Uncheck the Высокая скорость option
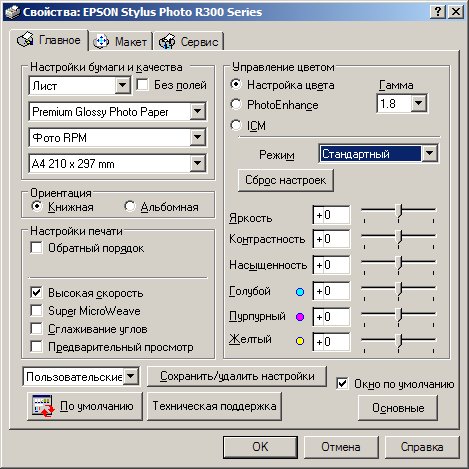Image resolution: width=469 pixels, height=469 pixels. 36,293
